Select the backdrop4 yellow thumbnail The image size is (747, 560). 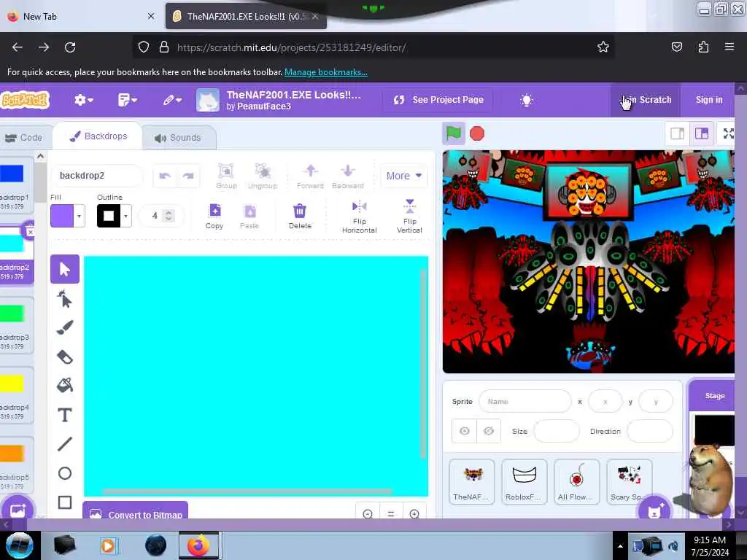point(15,395)
